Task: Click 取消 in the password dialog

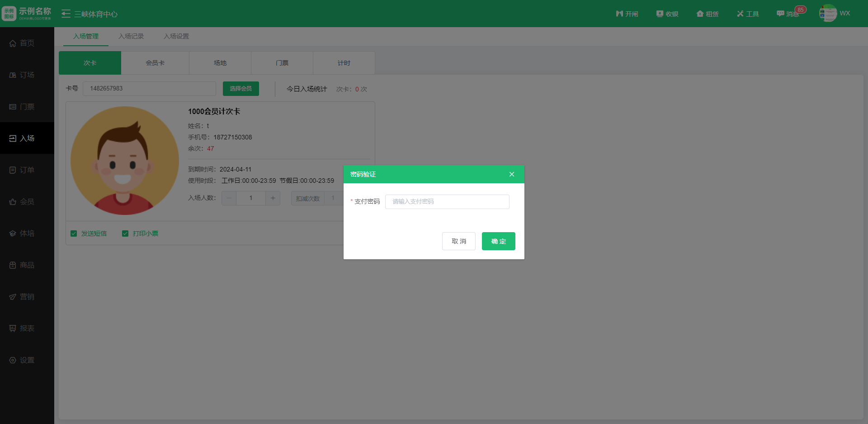Action: point(458,241)
